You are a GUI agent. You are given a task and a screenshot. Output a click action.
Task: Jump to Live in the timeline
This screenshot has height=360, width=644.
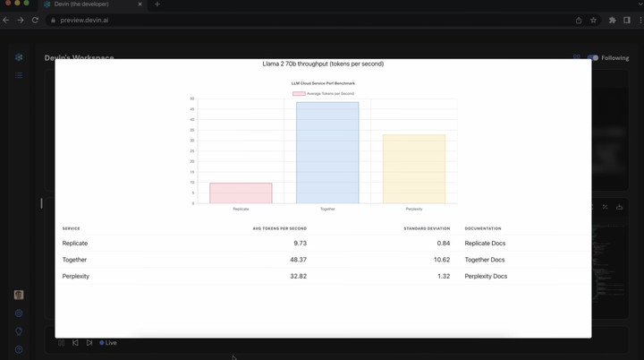tap(108, 343)
